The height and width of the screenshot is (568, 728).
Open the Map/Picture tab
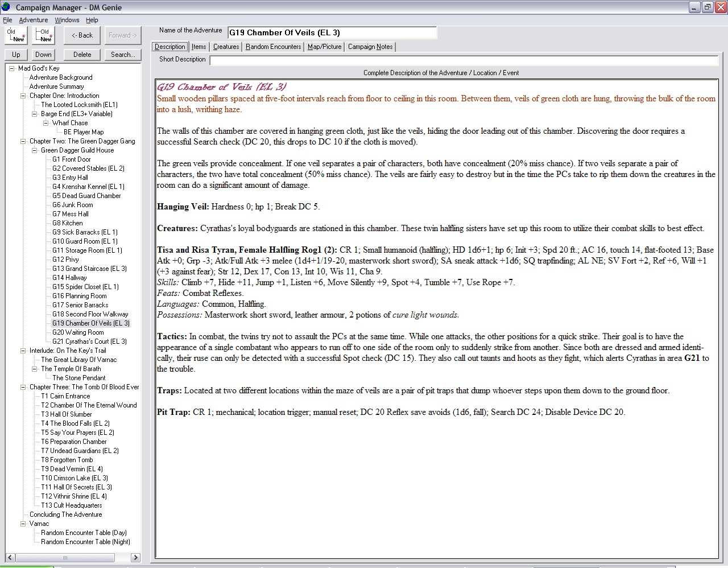(325, 47)
